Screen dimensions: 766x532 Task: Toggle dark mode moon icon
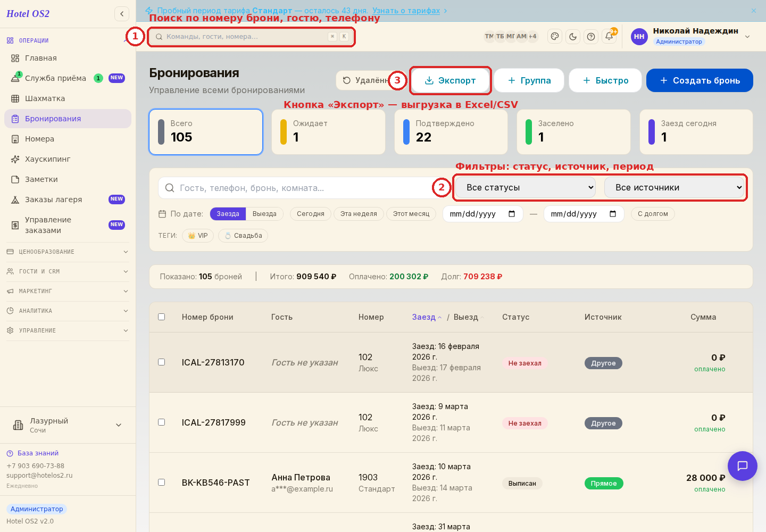tap(573, 36)
